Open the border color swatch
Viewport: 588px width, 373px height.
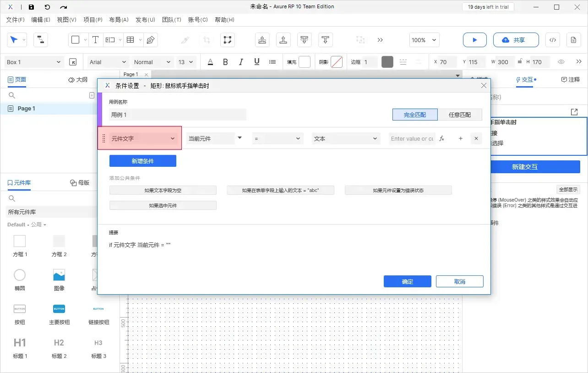pyautogui.click(x=387, y=62)
